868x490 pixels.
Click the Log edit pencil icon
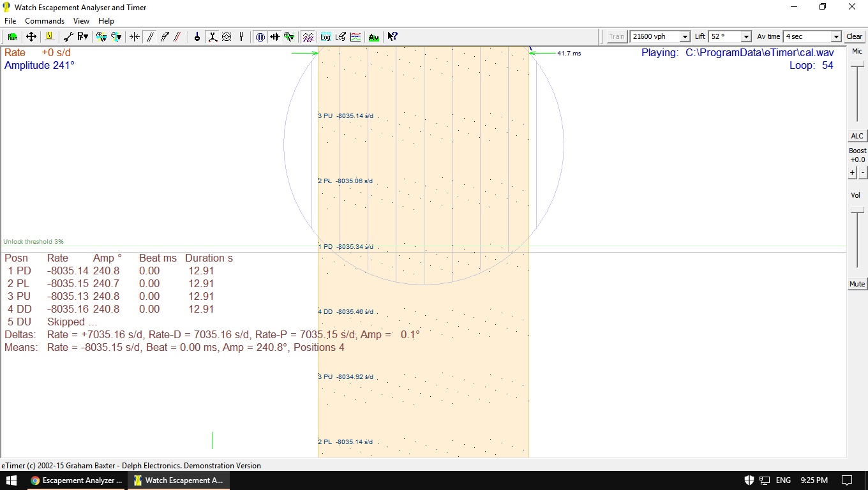tap(340, 37)
